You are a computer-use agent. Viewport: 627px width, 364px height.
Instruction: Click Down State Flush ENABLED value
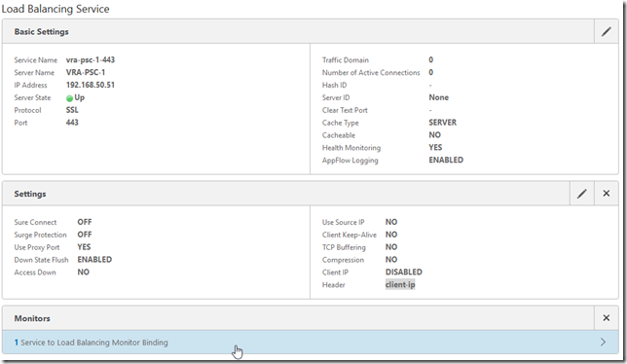pos(94,259)
